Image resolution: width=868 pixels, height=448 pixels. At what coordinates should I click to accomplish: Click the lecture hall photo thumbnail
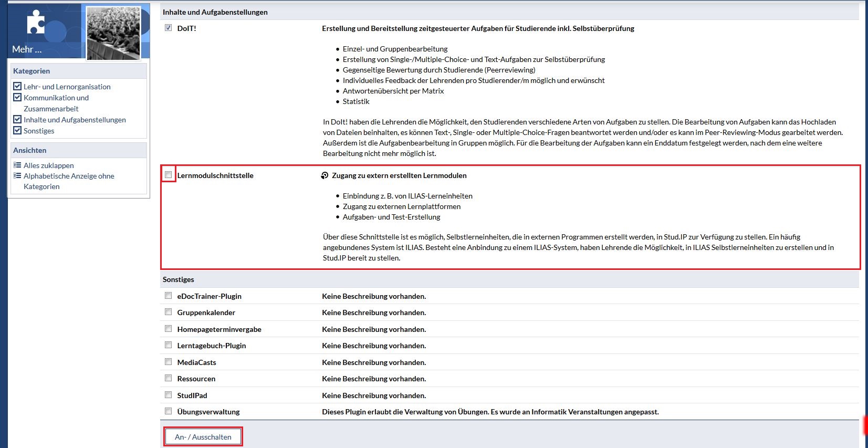113,33
